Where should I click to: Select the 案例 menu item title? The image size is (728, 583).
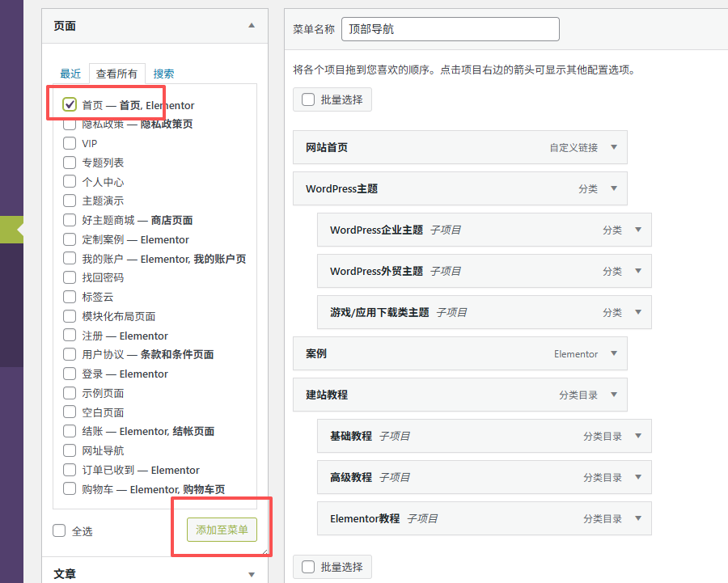click(x=316, y=353)
